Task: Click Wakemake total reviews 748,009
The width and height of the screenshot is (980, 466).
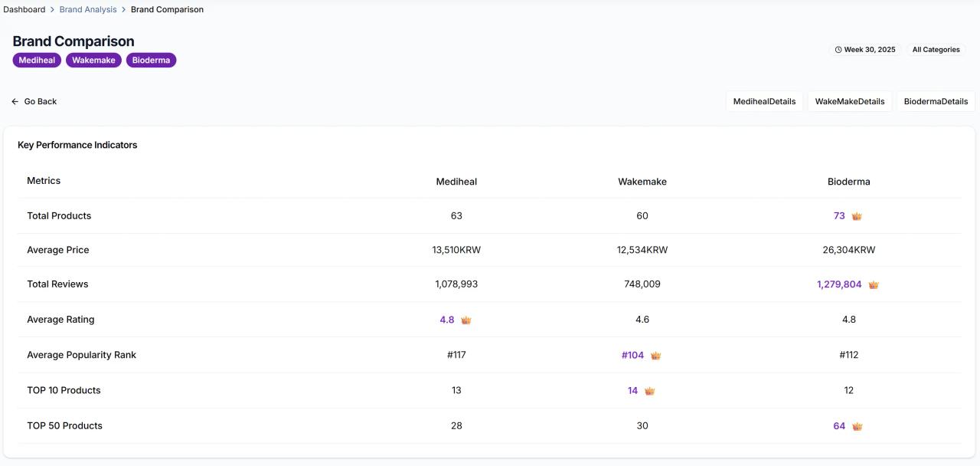Action: [642, 284]
